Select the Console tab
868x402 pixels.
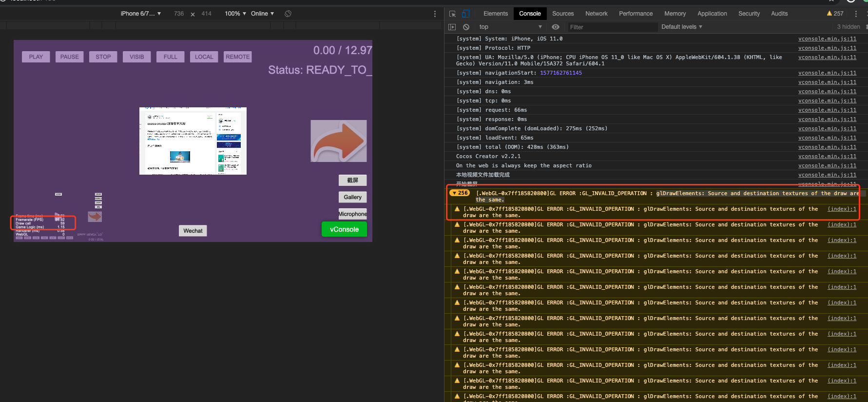click(530, 14)
